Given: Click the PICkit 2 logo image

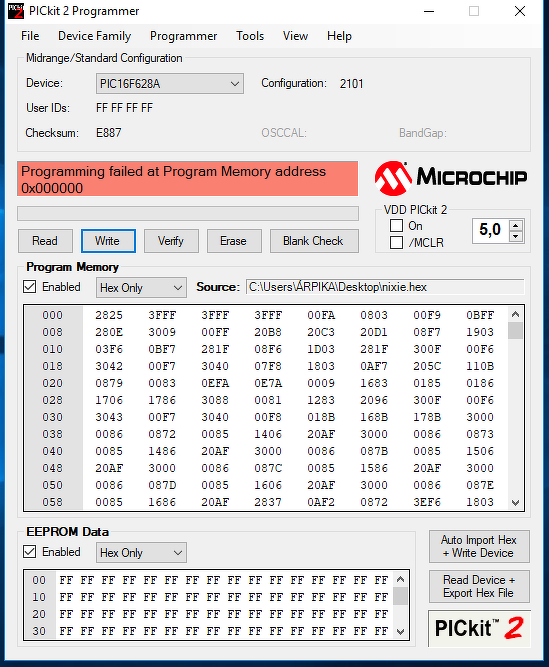Looking at the screenshot, I should point(479,629).
